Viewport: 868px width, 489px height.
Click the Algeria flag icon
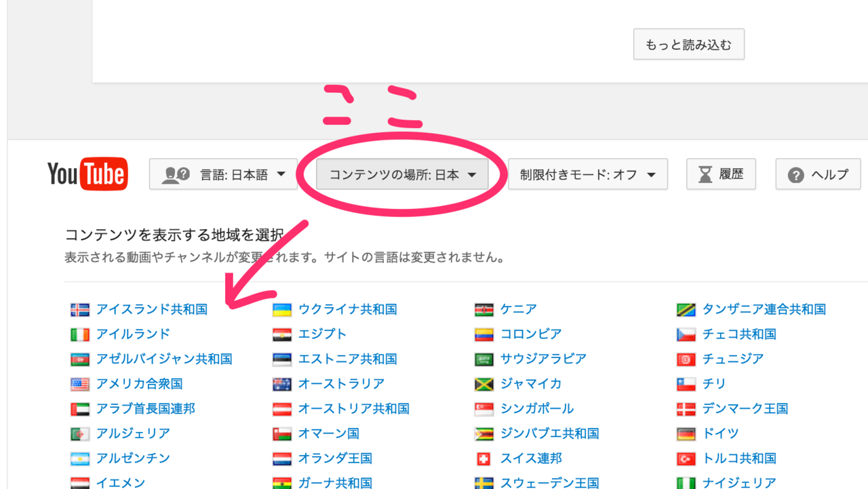[x=80, y=434]
